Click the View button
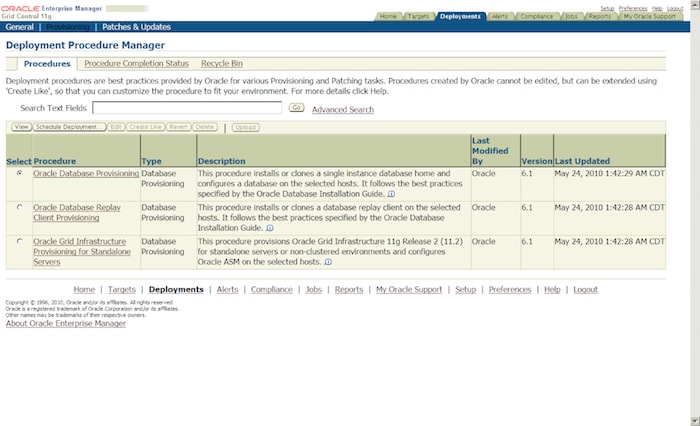The width and height of the screenshot is (700, 426). coord(21,127)
